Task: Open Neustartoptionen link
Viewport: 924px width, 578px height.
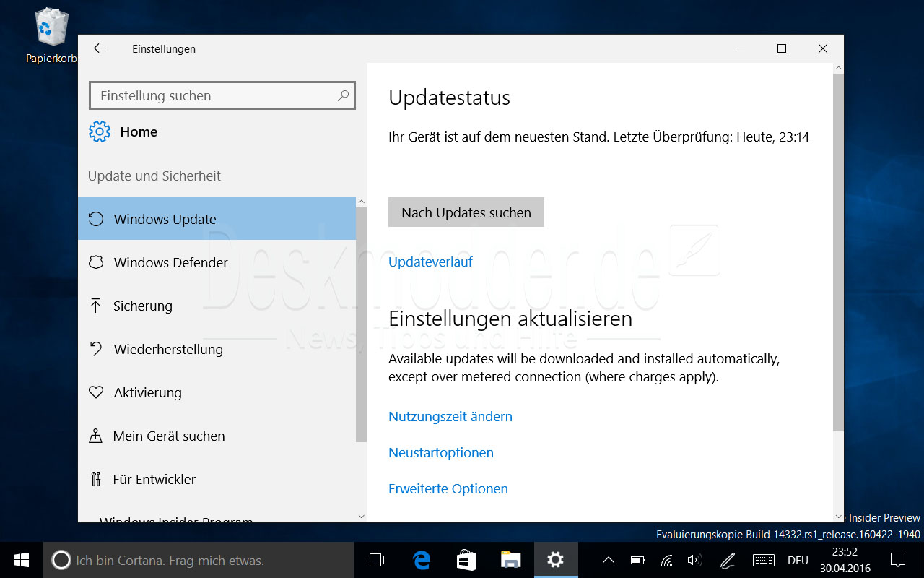Action: pos(441,452)
